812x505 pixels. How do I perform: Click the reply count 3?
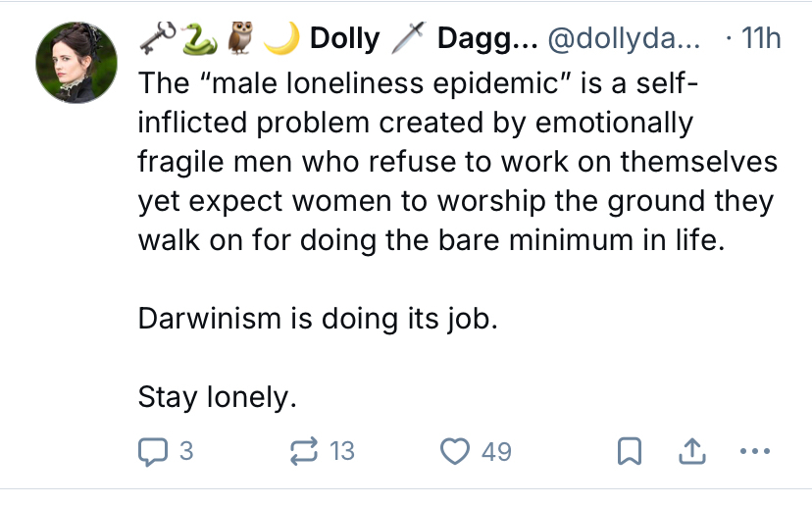click(186, 451)
